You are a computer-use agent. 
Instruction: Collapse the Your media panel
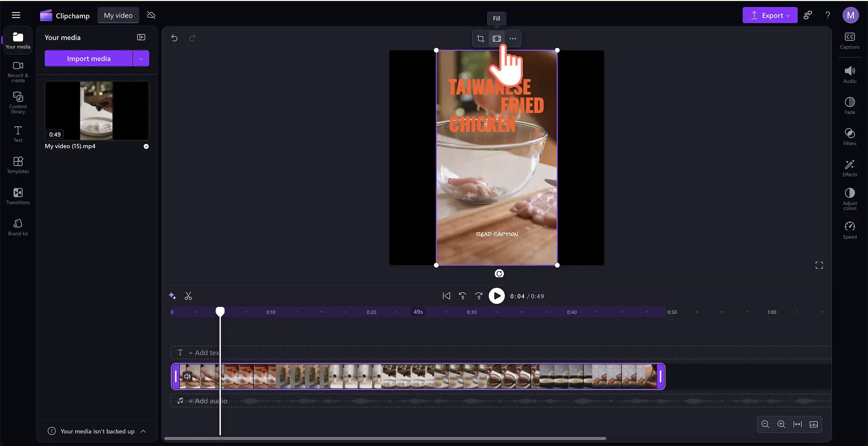(141, 38)
